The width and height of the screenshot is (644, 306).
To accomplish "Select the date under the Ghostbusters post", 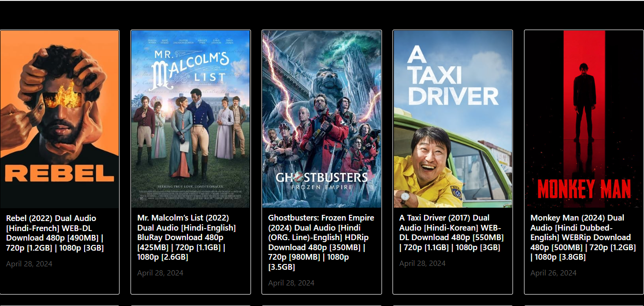I will pos(291,283).
